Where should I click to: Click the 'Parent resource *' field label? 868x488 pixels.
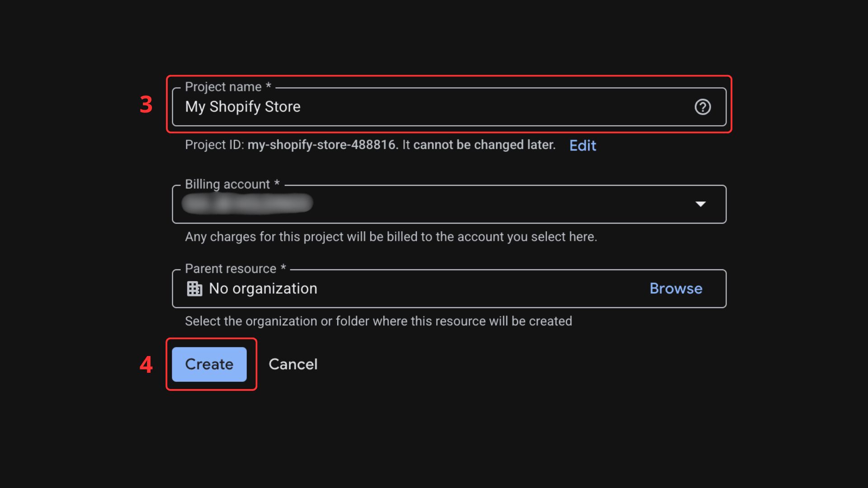(235, 269)
